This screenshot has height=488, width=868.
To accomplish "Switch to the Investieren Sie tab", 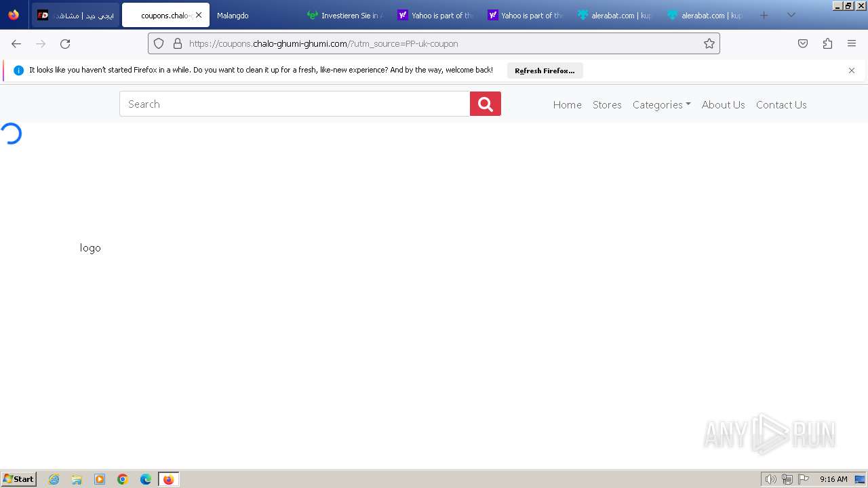I will click(x=344, y=15).
